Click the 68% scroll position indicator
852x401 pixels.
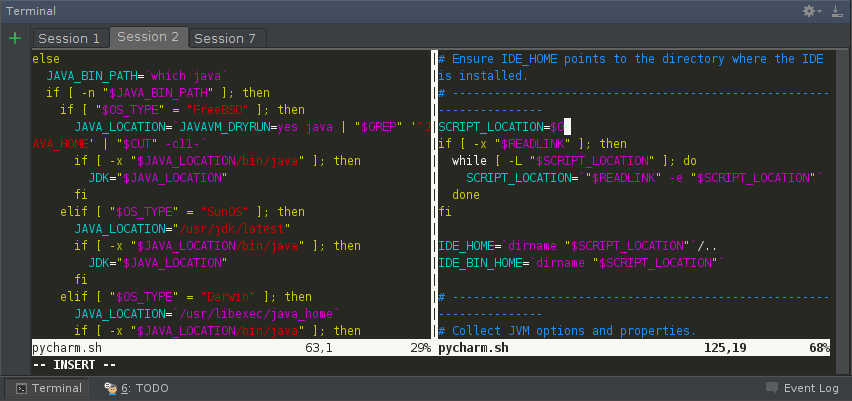pyautogui.click(x=819, y=348)
